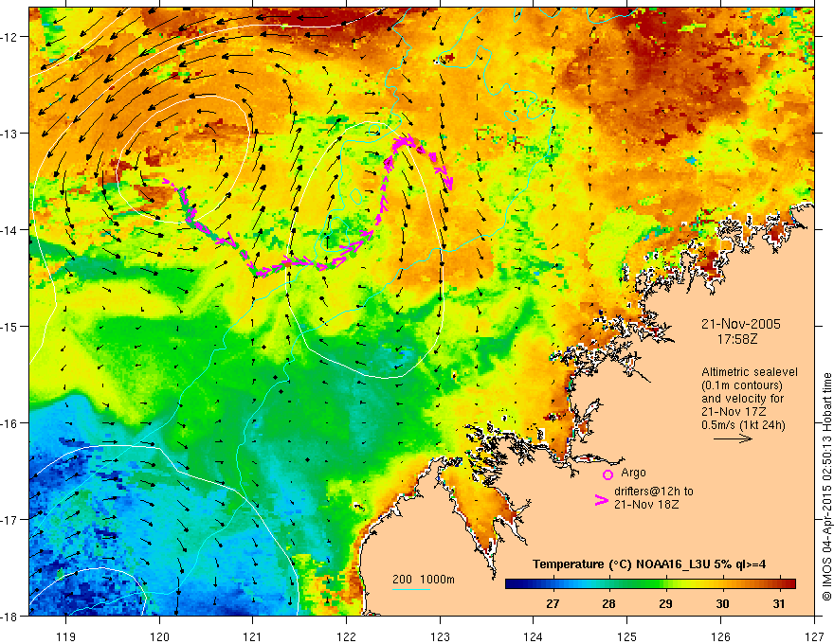The width and height of the screenshot is (834, 644).
Task: Click the longitude axis label 124
Action: [534, 636]
